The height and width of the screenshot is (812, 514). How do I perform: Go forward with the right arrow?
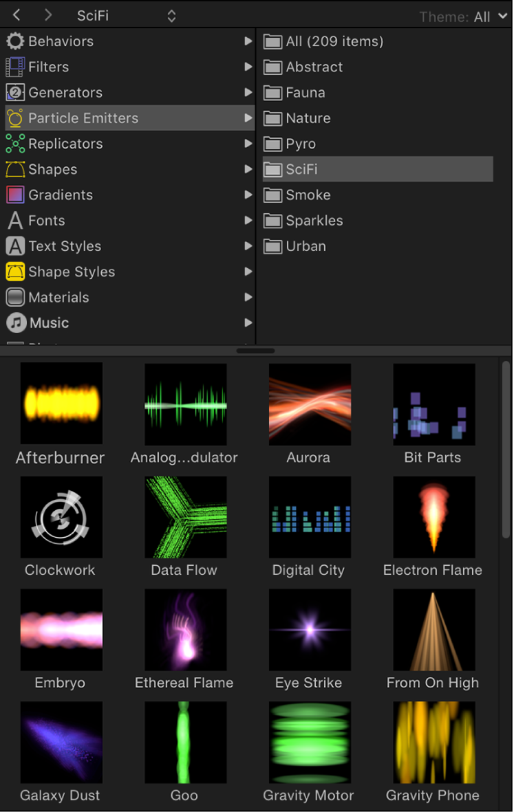coord(48,15)
